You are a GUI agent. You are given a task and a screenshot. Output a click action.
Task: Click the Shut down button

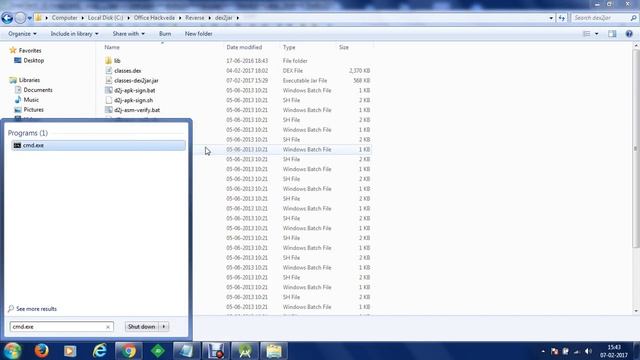(x=141, y=327)
